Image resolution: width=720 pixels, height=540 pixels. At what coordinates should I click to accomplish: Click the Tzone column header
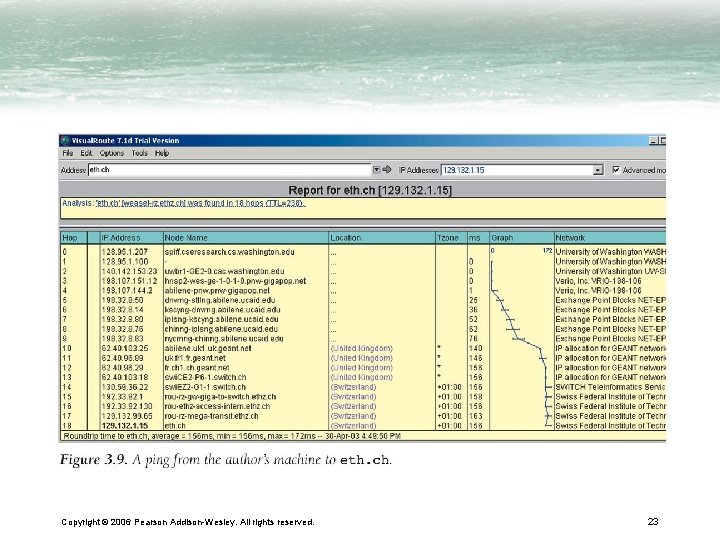click(451, 238)
